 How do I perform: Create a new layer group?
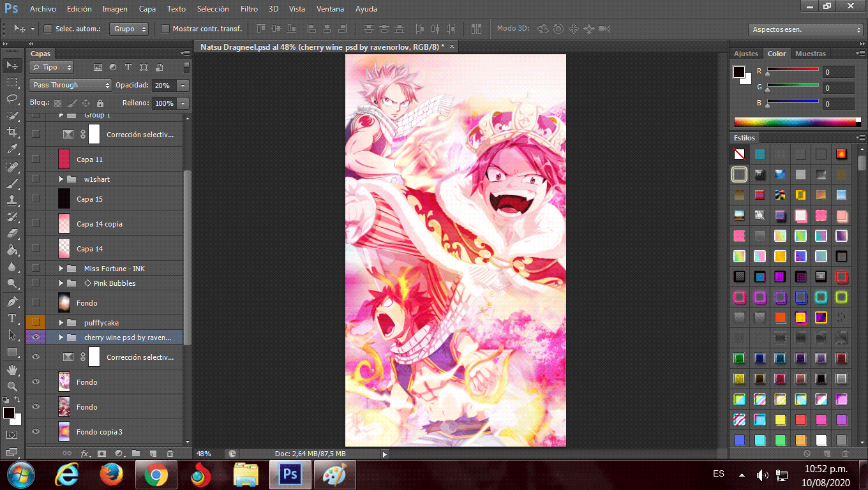(136, 454)
